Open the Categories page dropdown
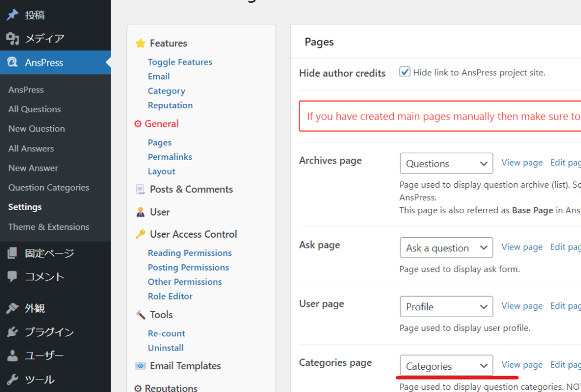The height and width of the screenshot is (392, 581). coord(446,366)
